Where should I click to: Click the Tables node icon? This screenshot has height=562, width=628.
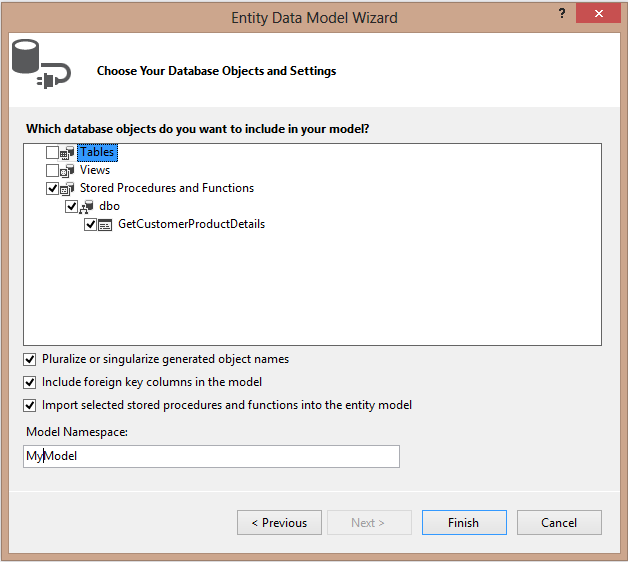tap(67, 153)
